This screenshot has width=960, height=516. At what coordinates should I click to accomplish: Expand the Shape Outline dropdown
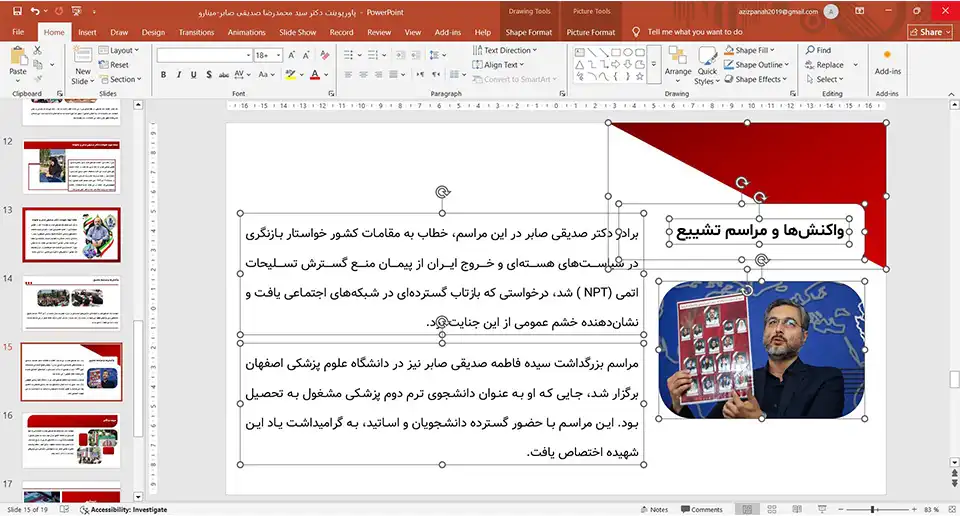coord(757,65)
